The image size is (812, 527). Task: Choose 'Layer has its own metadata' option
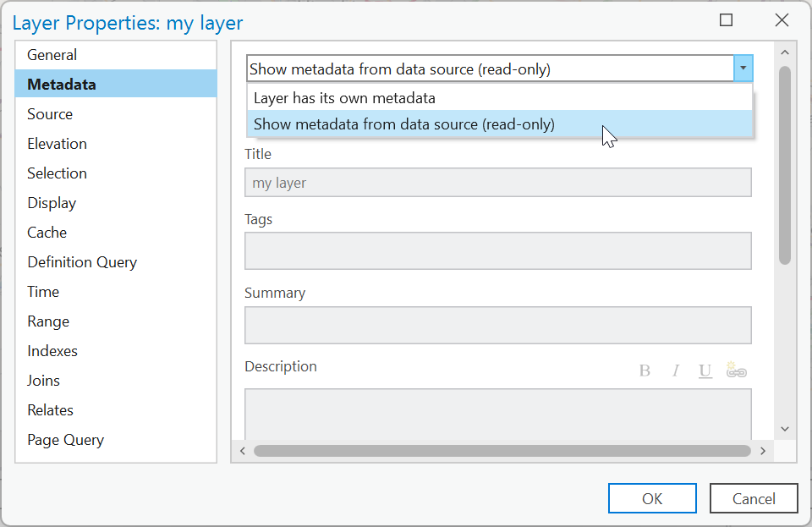coord(344,98)
